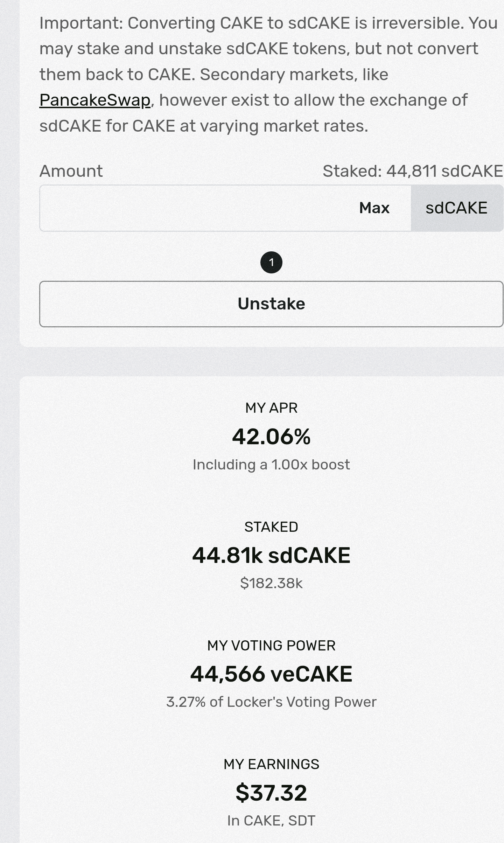Click the 1.00x boost note
This screenshot has height=843, width=504.
pyautogui.click(x=271, y=465)
